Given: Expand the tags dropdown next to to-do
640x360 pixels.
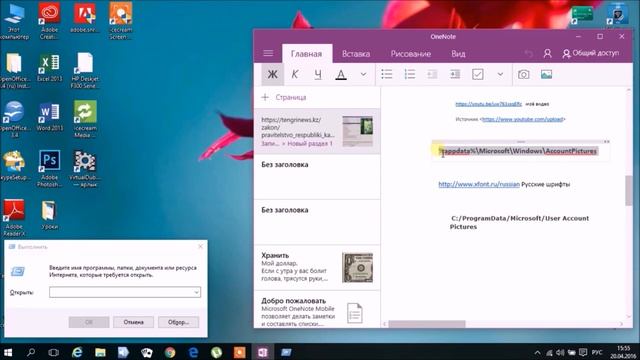Looking at the screenshot, I should click(500, 74).
